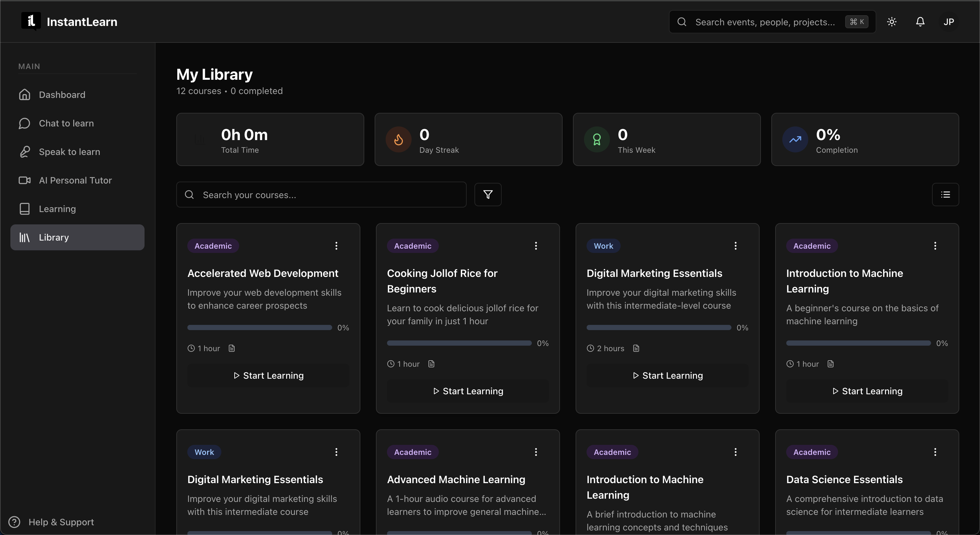Open Chat to learn page

pos(66,123)
